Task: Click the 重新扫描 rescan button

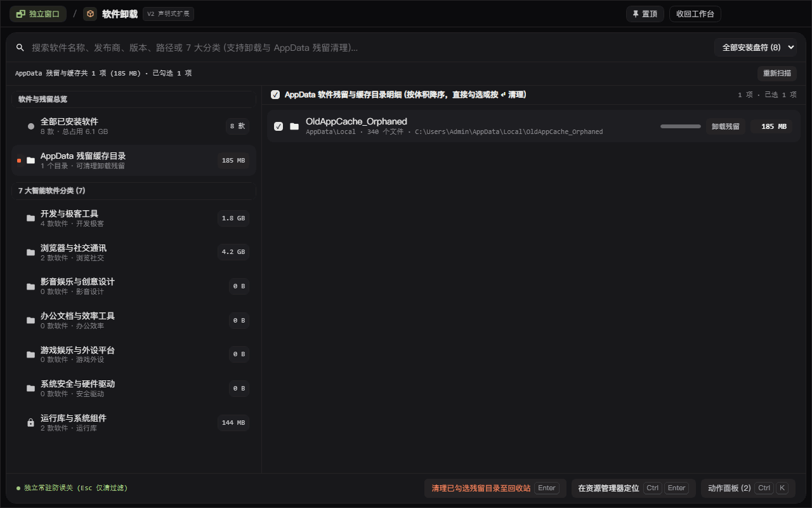Action: pos(777,74)
